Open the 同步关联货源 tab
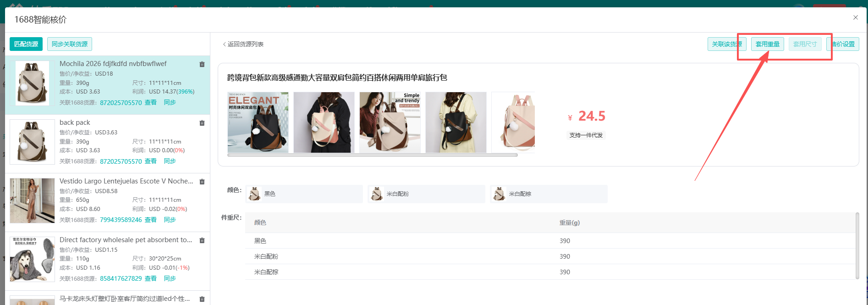The image size is (868, 305). click(70, 44)
